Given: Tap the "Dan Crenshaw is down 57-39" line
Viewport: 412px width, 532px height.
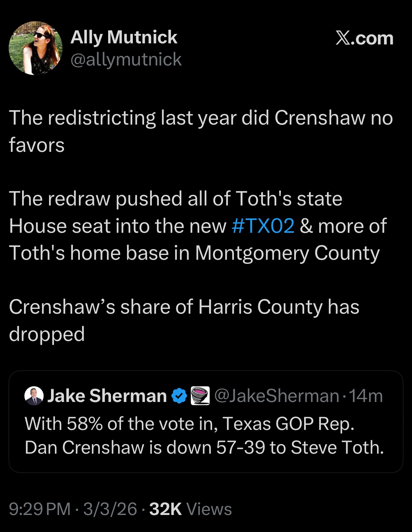Looking at the screenshot, I should tap(204, 447).
